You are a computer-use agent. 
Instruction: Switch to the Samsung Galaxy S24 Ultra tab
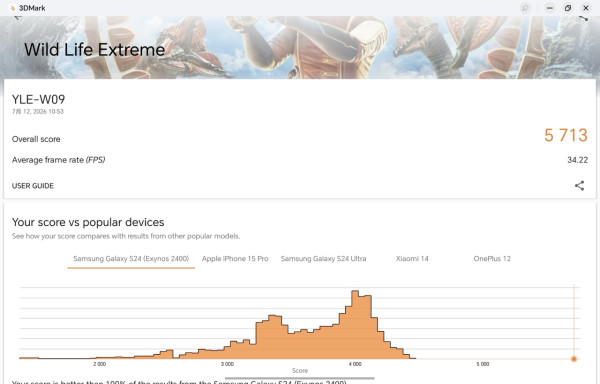click(x=323, y=259)
